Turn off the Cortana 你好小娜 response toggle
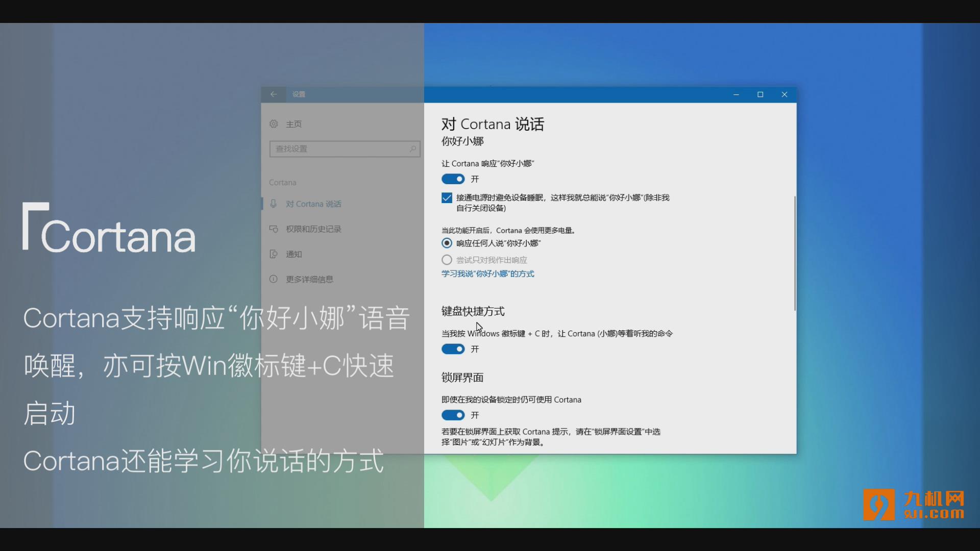Viewport: 980px width, 551px height. [453, 179]
